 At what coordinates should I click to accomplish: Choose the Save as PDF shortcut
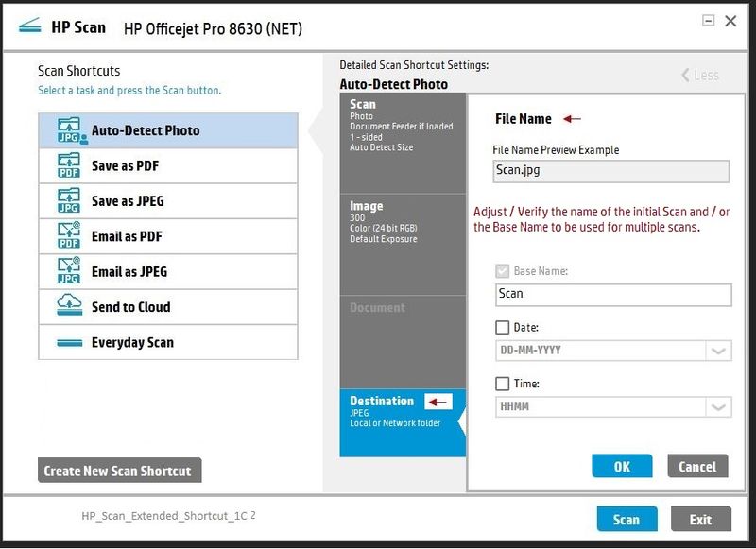(168, 165)
